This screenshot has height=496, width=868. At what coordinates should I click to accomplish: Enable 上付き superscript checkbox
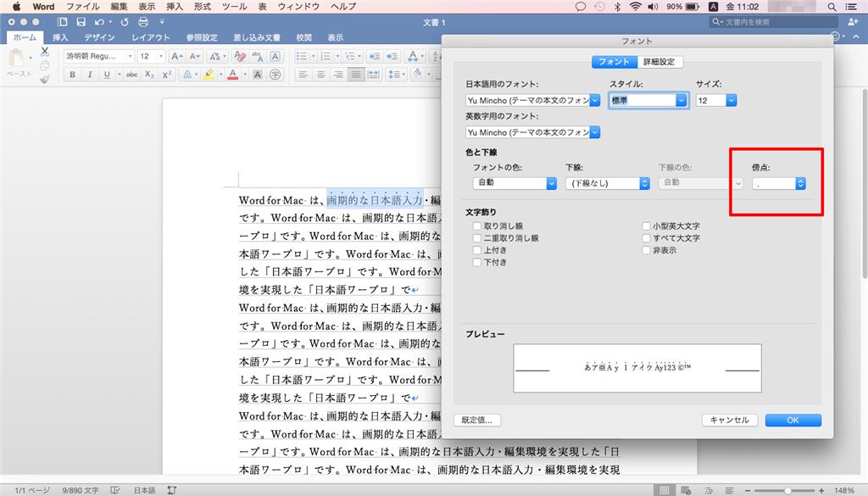476,250
